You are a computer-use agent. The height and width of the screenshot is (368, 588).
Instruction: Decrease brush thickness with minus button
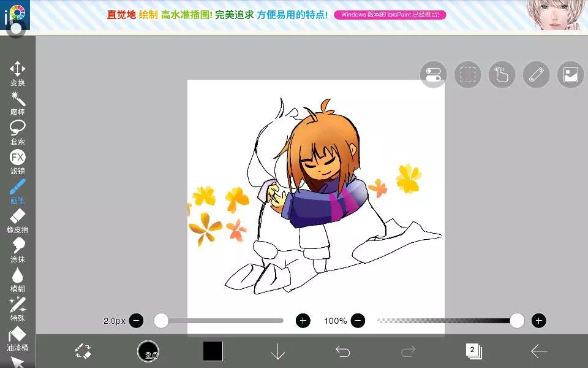pos(136,321)
